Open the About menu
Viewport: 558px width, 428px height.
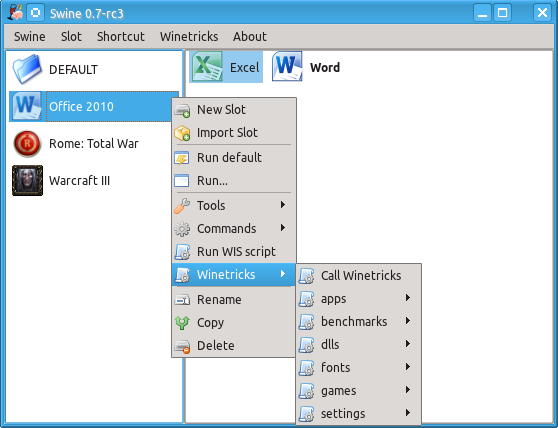click(249, 37)
